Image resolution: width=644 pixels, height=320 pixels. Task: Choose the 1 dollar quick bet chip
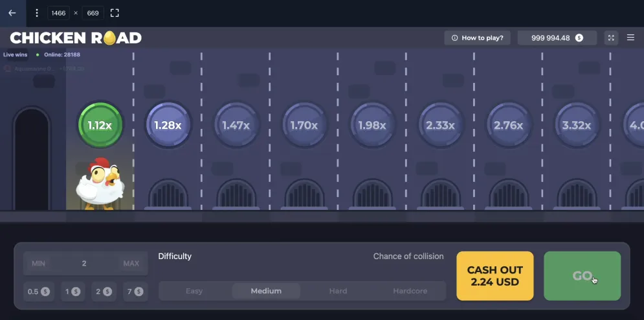pos(72,291)
